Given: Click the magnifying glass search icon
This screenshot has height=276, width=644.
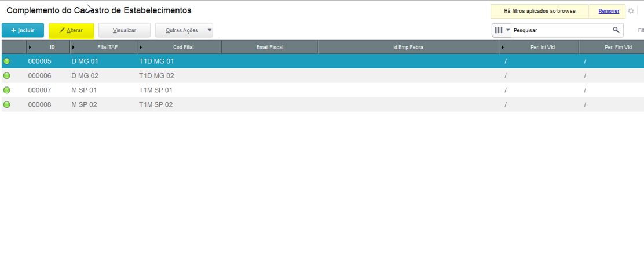Looking at the screenshot, I should tap(616, 30).
